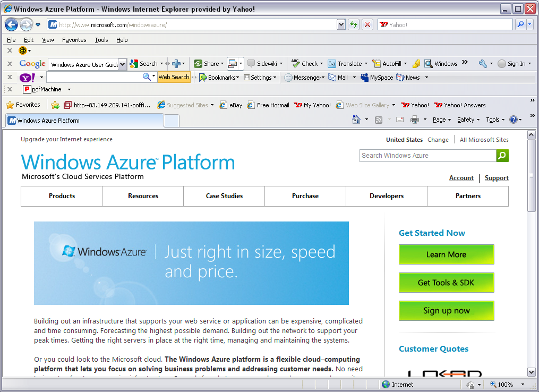Expand the address bar URL dropdown
The image size is (539, 392).
341,24
